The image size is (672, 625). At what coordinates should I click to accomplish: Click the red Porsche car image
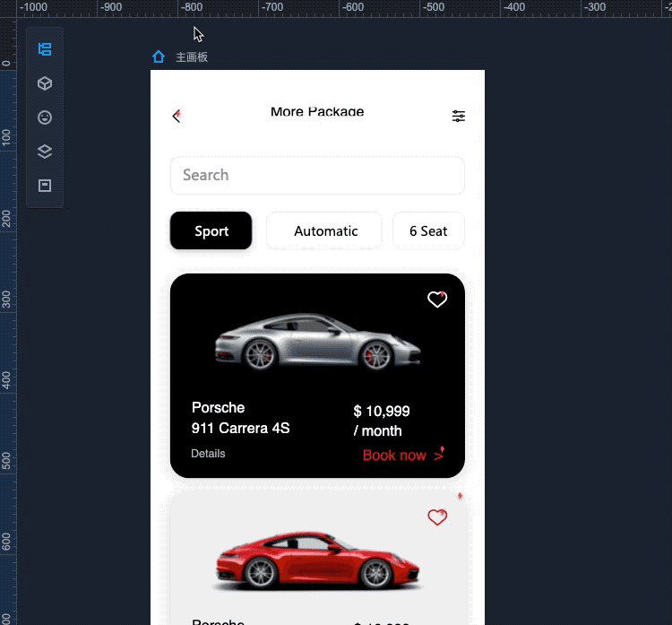coord(317,560)
